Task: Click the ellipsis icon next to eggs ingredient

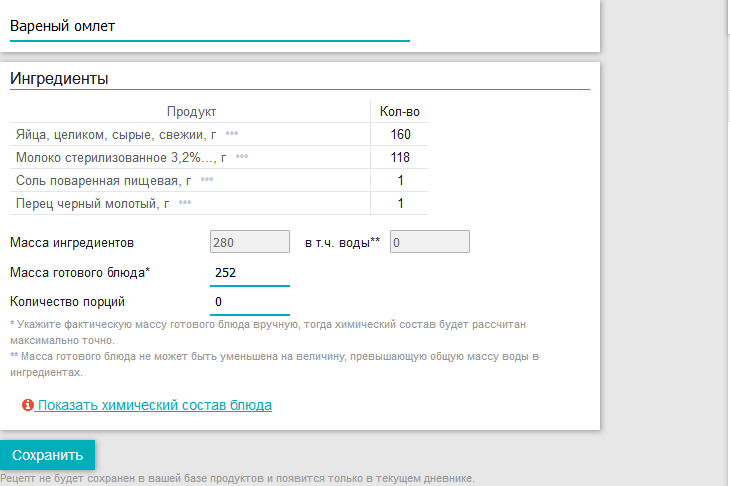Action: (232, 134)
